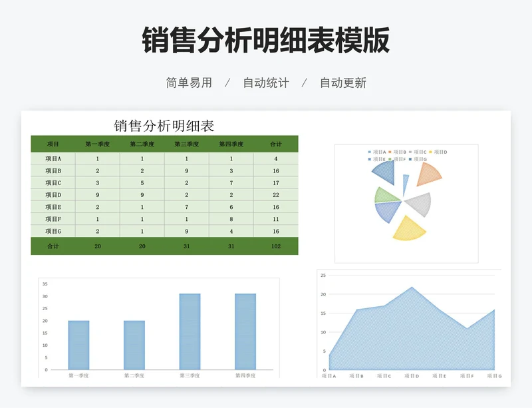This screenshot has height=408, width=532.
Task: Click 项目E third quarter cell 7
Action: 187,207
